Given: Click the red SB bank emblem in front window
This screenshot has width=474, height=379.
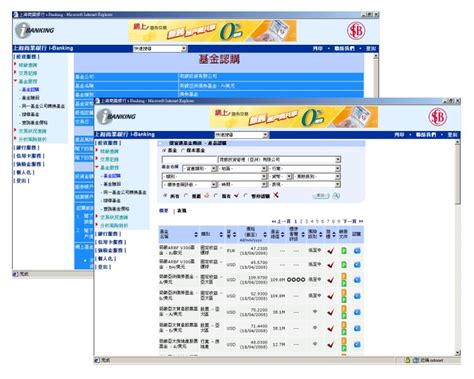Looking at the screenshot, I should (x=437, y=117).
